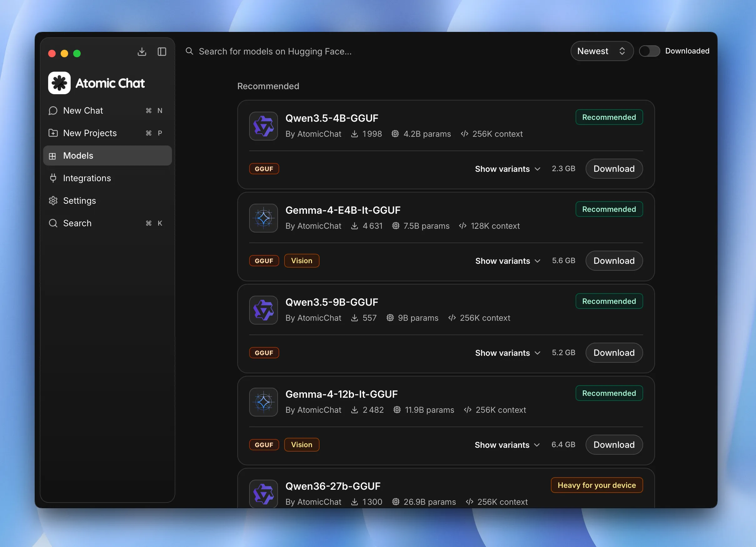This screenshot has width=756, height=547.
Task: Expand Show variants for Qwen3.5-4B-GGUF
Action: pos(507,169)
